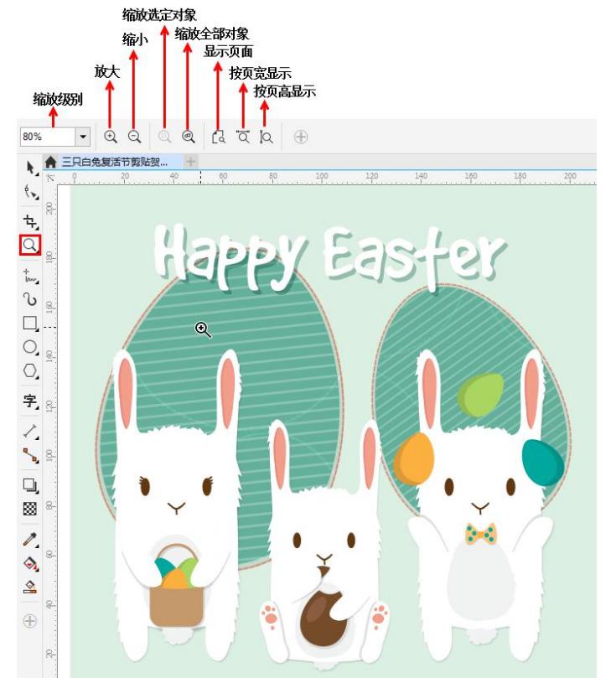The height and width of the screenshot is (678, 616).
Task: Select the Color Eyedropper tool
Action: 29,539
